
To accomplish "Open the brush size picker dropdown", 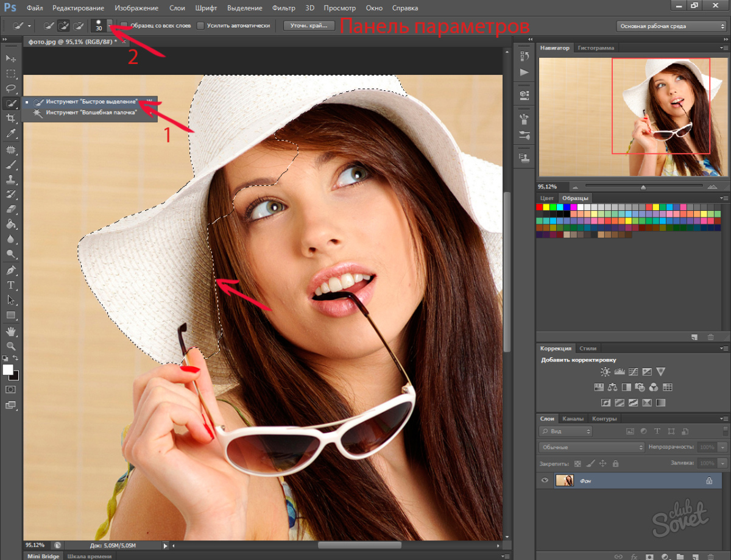I will click(x=110, y=26).
